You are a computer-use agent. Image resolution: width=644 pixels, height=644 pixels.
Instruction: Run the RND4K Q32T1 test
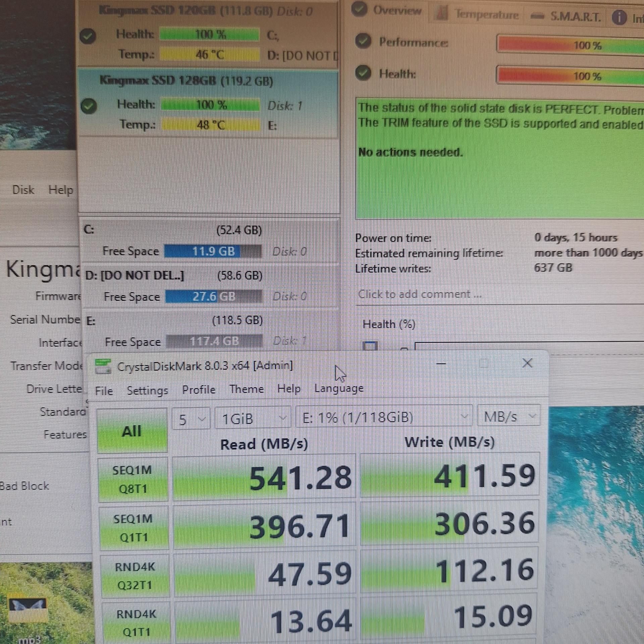coord(135,576)
